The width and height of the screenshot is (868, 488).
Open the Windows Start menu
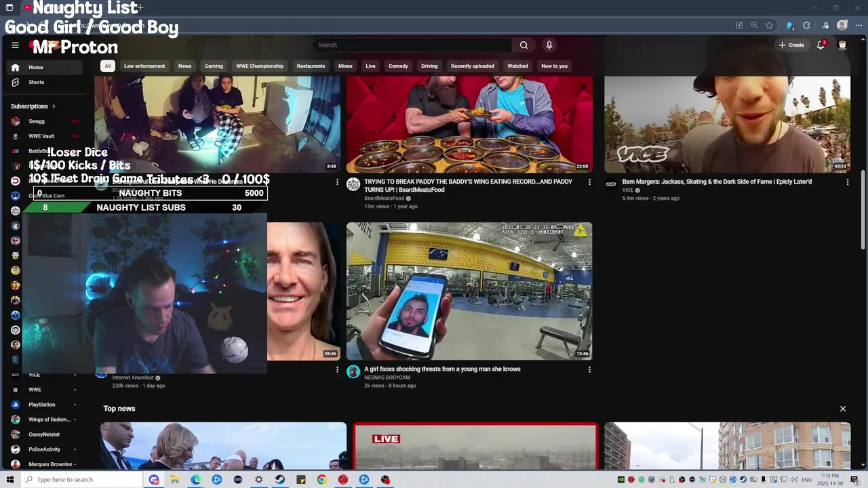[x=9, y=480]
